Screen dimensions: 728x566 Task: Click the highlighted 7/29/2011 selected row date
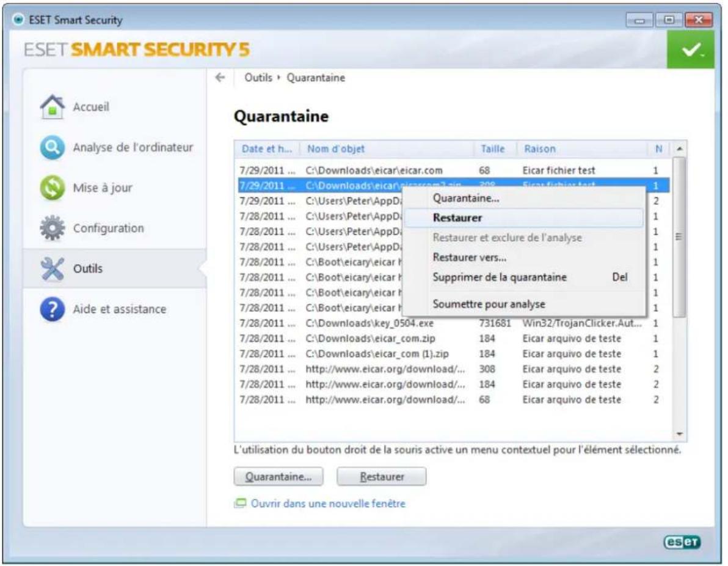click(x=267, y=186)
